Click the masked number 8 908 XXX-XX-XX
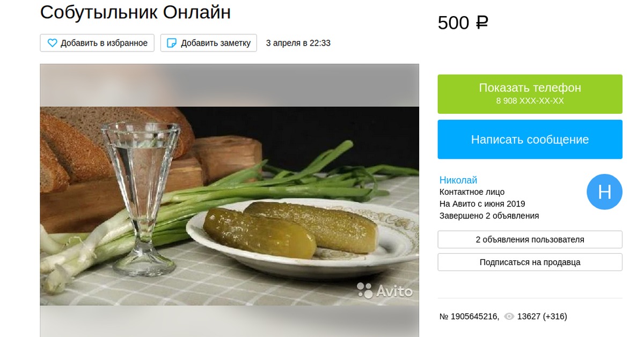Image resolution: width=644 pixels, height=337 pixels. pos(530,101)
